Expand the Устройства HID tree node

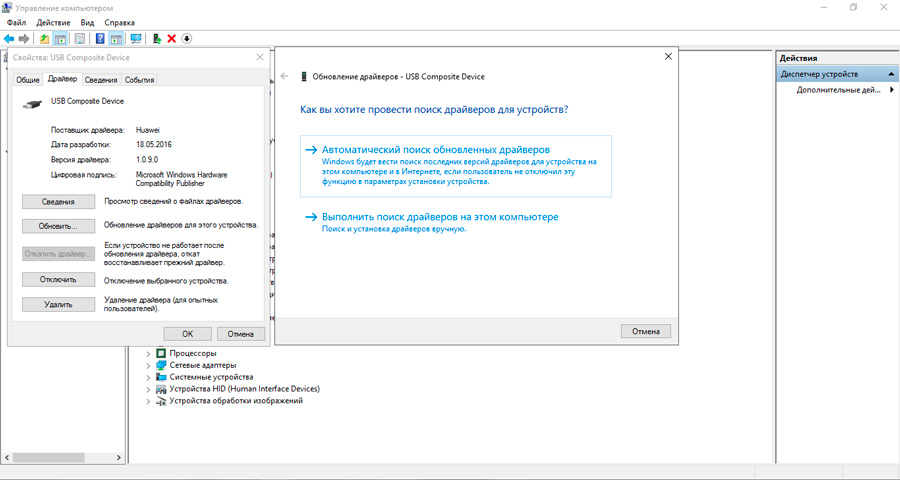tap(149, 389)
